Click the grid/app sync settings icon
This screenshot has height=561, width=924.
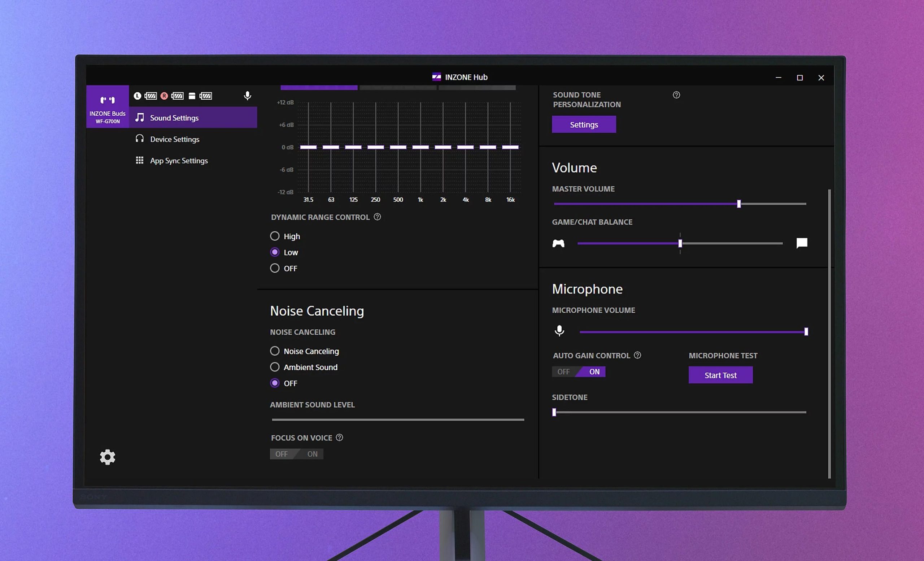[140, 160]
